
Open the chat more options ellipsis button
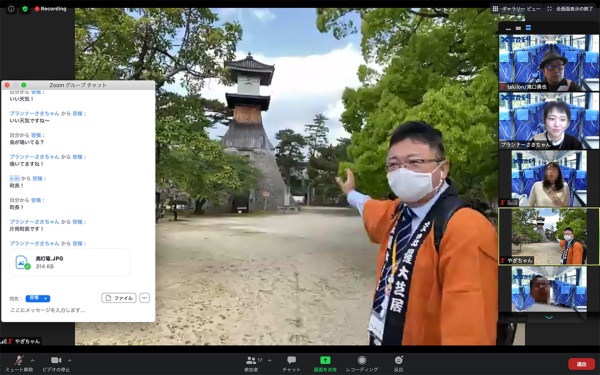[x=144, y=298]
